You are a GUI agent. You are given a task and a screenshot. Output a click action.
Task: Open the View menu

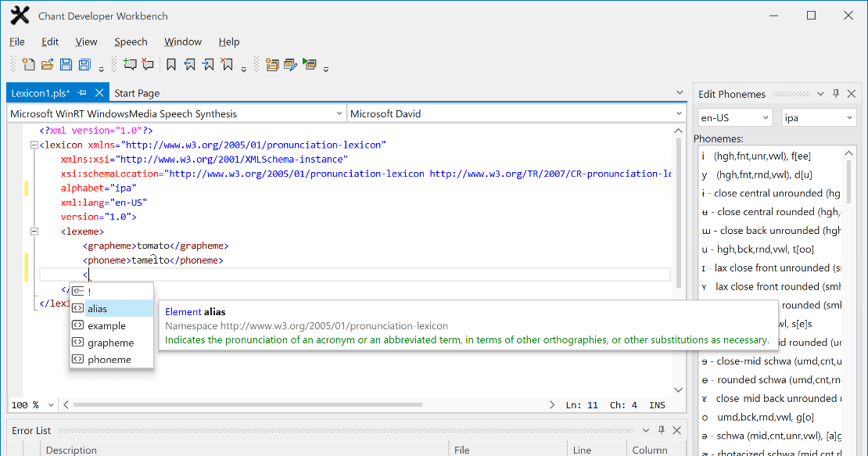[86, 41]
